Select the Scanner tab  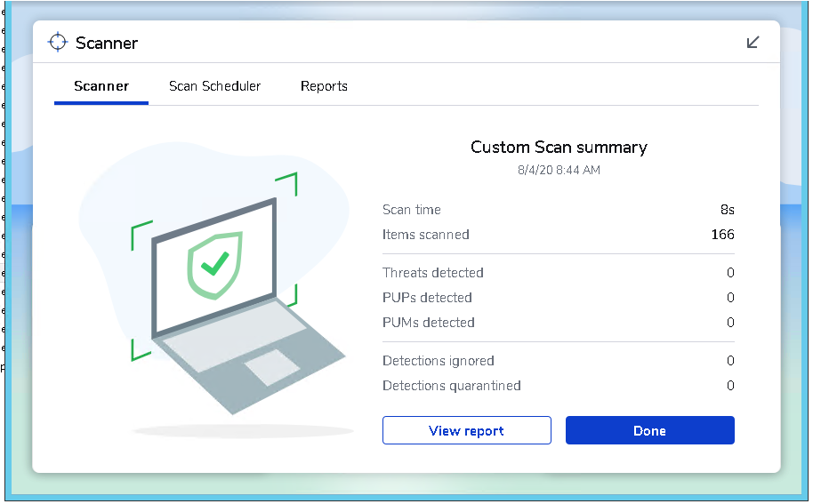(x=101, y=86)
